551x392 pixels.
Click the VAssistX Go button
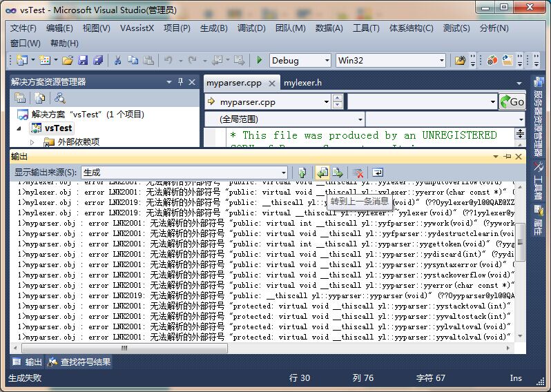tap(512, 102)
